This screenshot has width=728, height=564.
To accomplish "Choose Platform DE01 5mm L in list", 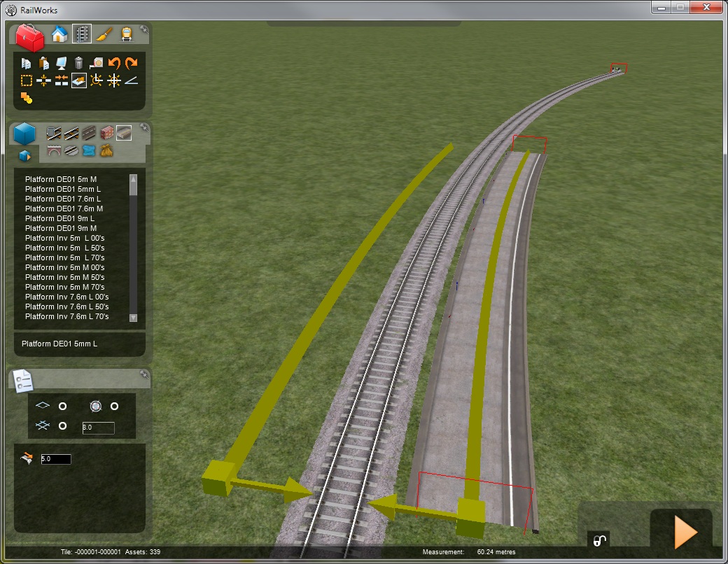I will click(63, 189).
